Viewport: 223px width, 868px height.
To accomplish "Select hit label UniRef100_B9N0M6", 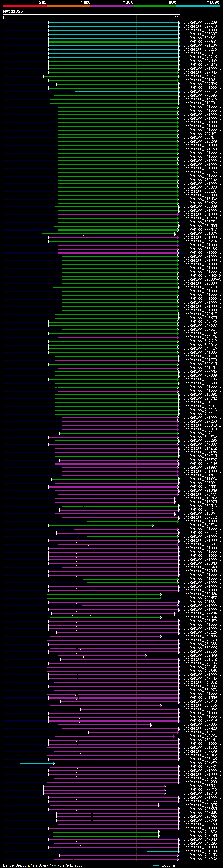I will click(x=200, y=73).
